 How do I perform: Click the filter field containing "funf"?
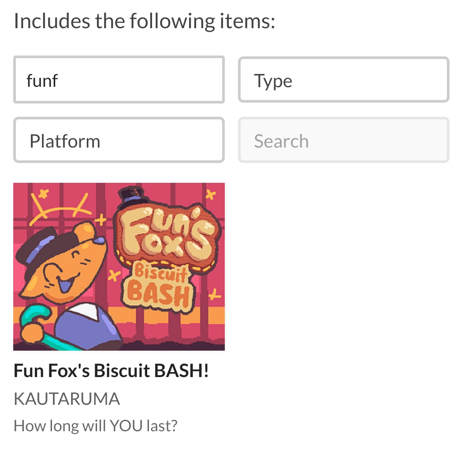119,80
